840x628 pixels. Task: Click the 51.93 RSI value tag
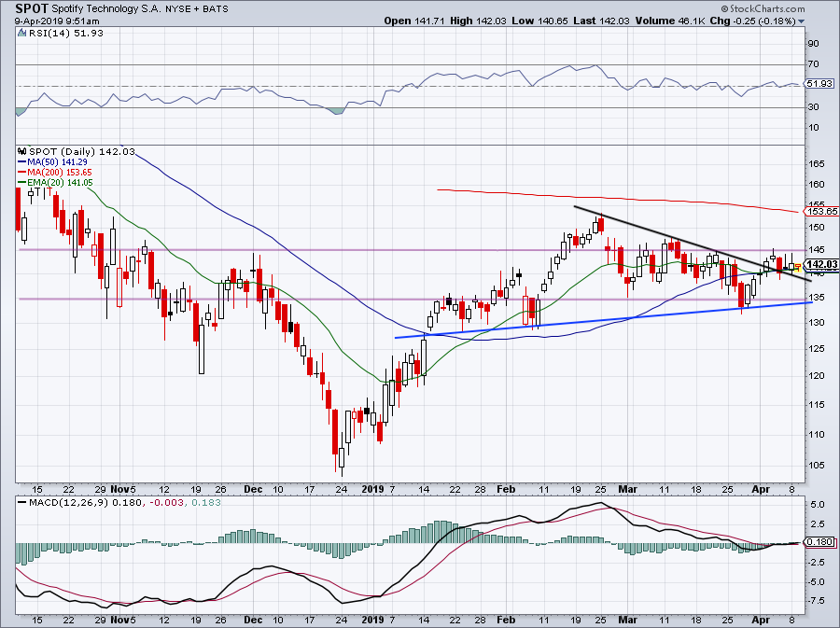pyautogui.click(x=819, y=84)
